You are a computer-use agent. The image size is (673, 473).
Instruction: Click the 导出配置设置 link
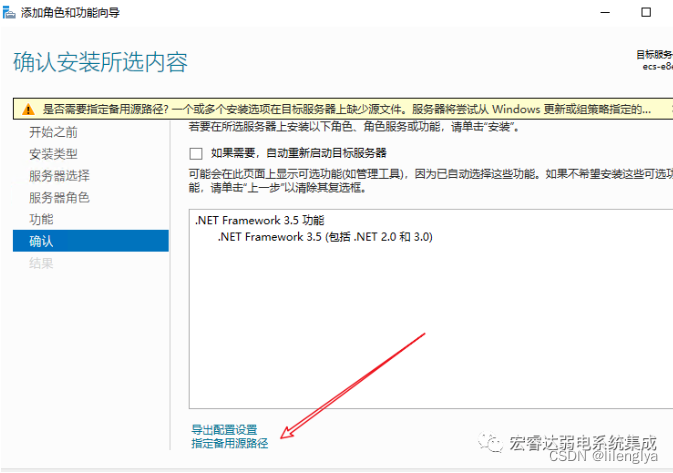(224, 430)
